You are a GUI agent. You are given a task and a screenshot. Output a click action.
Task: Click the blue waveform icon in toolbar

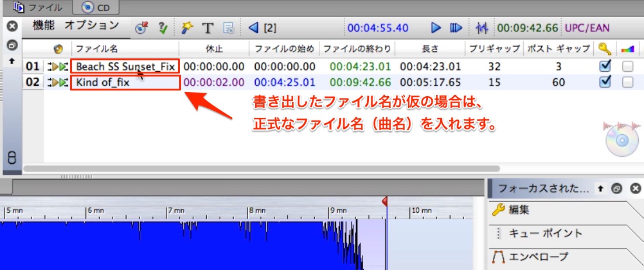pyautogui.click(x=482, y=28)
